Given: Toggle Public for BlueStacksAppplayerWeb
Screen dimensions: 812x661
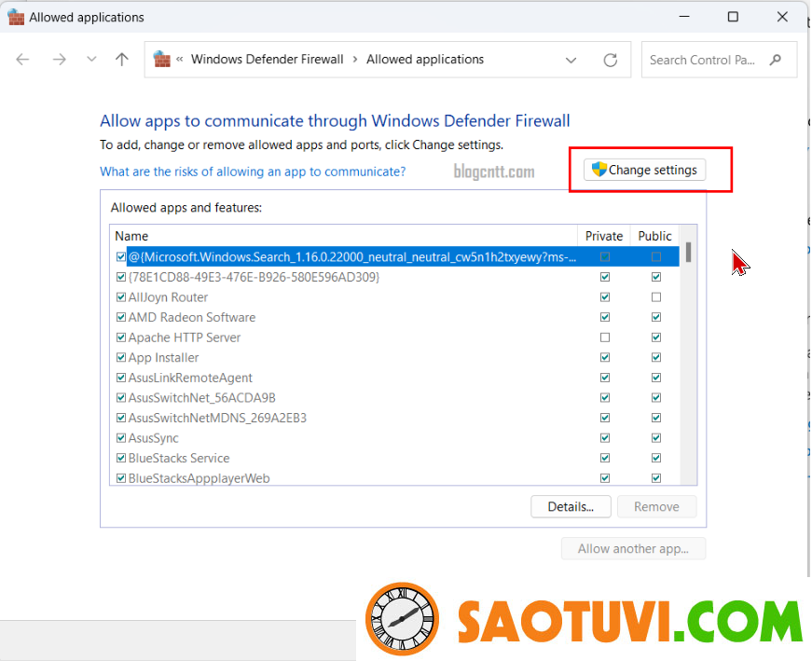Looking at the screenshot, I should click(x=656, y=478).
